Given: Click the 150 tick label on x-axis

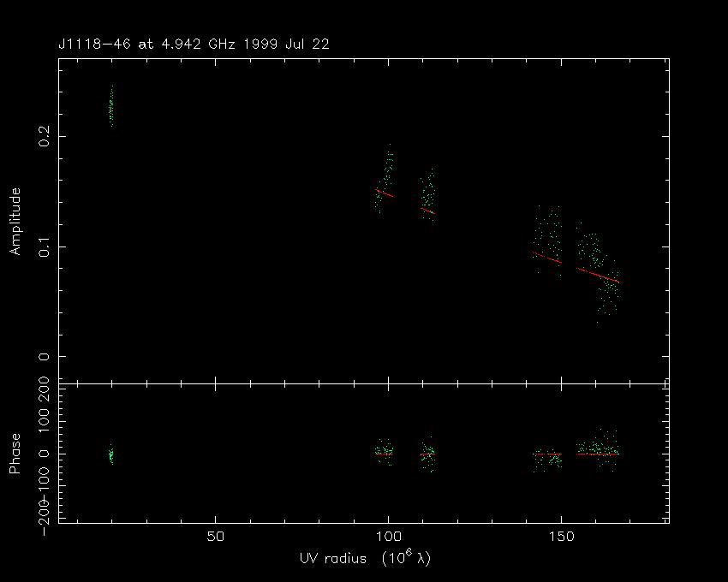Looking at the screenshot, I should tap(561, 537).
